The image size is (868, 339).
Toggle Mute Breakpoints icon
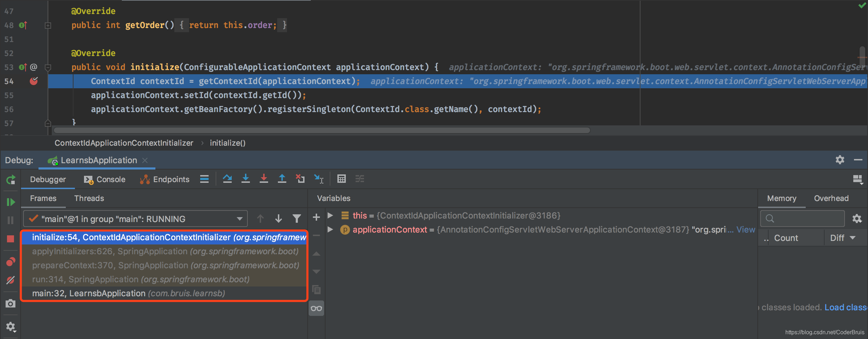[10, 280]
